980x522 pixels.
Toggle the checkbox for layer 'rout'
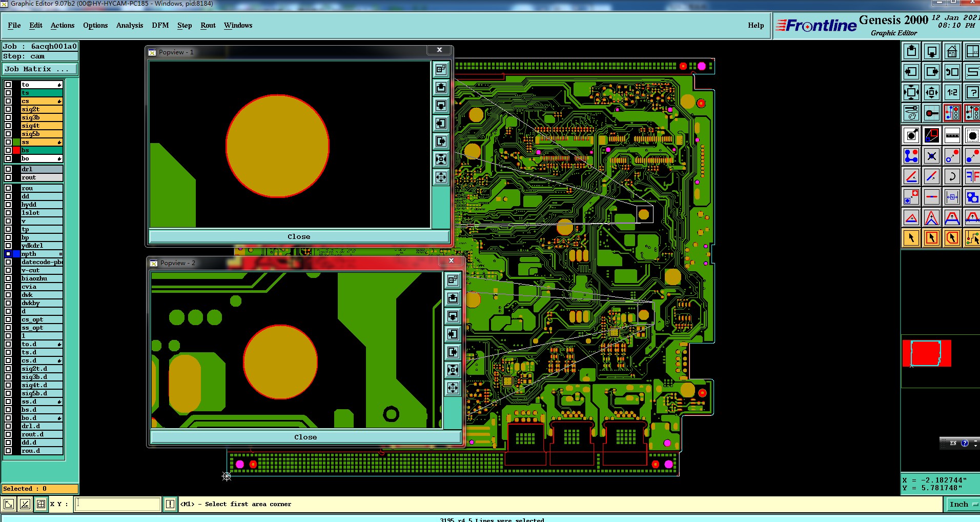pos(8,177)
